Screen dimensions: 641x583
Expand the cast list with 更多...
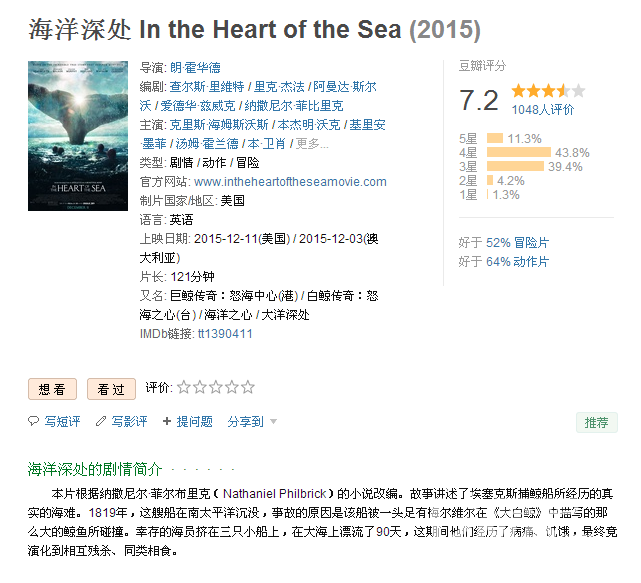[x=312, y=144]
